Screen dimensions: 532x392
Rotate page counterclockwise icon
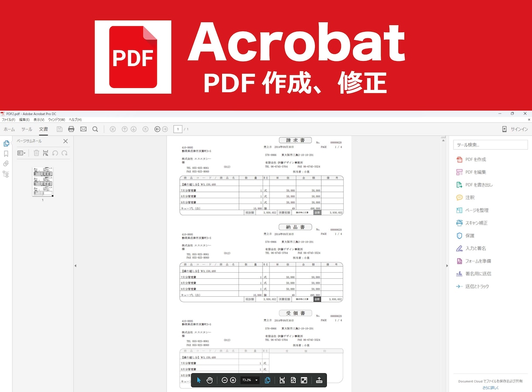click(55, 153)
